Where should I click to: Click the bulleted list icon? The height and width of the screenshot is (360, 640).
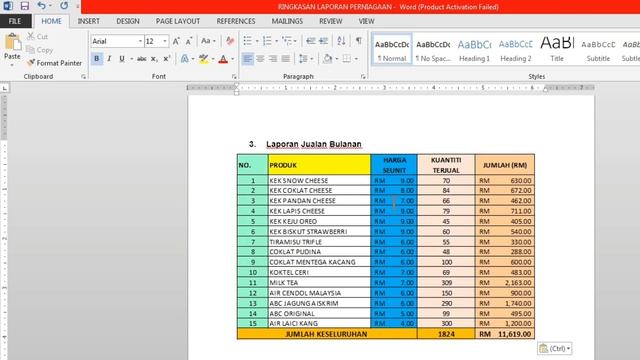pos(247,41)
